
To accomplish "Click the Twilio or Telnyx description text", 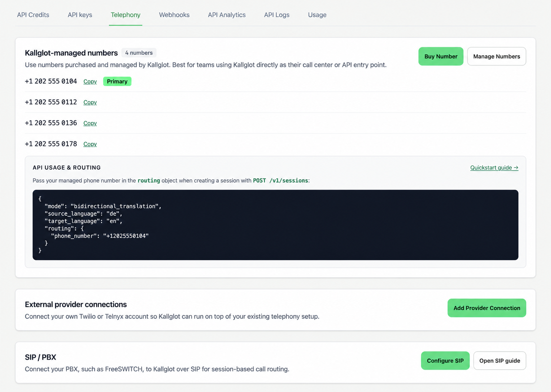I will 172,316.
